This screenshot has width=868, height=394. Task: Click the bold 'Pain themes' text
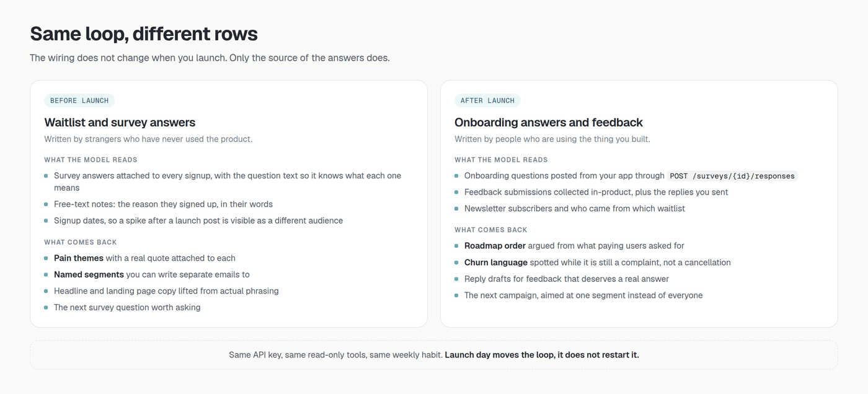78,258
